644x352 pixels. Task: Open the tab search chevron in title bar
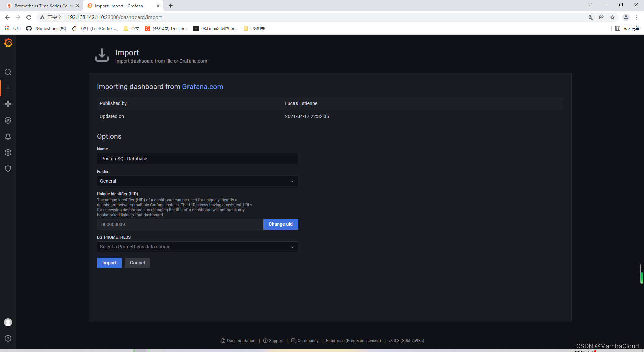click(x=590, y=5)
